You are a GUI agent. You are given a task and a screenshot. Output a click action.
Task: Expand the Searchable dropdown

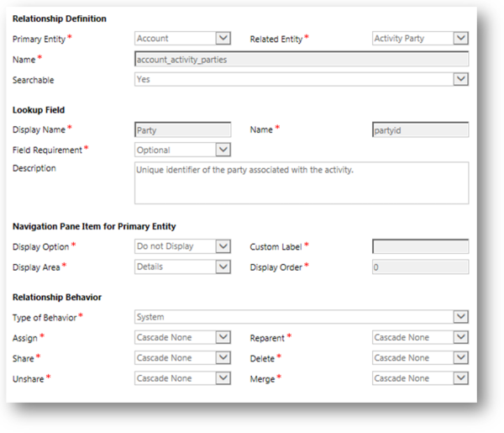301,79
